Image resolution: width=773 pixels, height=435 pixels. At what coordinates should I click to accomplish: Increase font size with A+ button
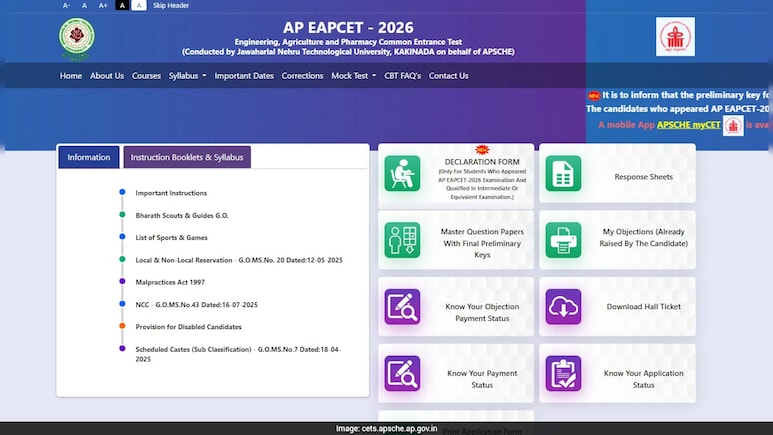[x=103, y=5]
